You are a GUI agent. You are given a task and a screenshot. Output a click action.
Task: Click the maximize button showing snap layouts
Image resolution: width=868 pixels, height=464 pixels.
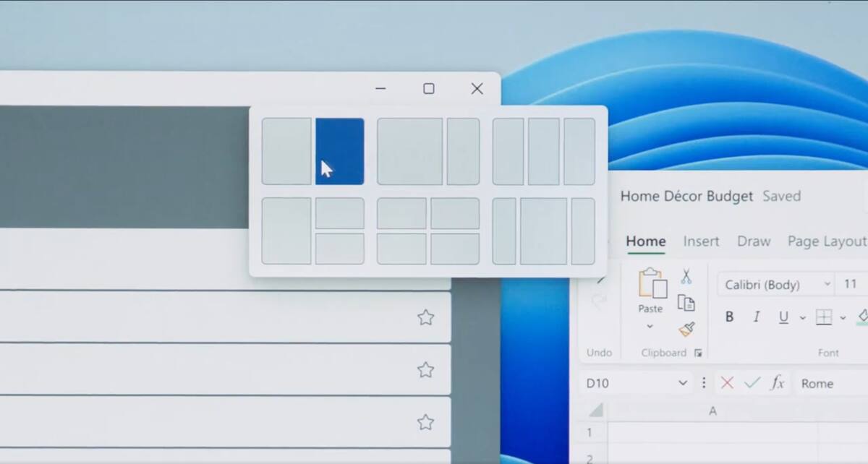pyautogui.click(x=429, y=89)
